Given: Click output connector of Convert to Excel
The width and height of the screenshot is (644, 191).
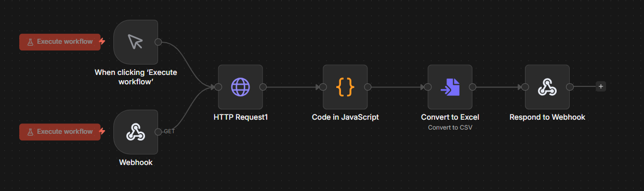Looking at the screenshot, I should tap(472, 87).
